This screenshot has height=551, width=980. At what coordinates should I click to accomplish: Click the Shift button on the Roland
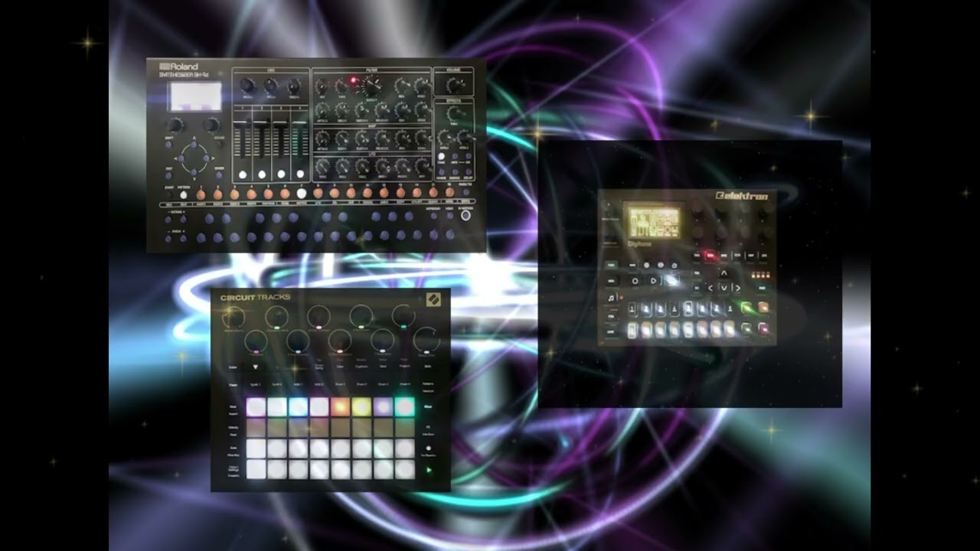click(168, 144)
